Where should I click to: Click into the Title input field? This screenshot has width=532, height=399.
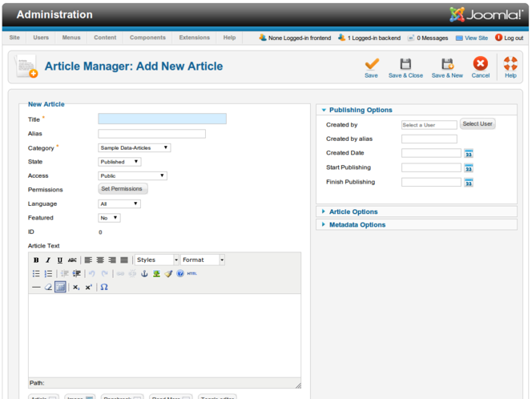tap(162, 119)
